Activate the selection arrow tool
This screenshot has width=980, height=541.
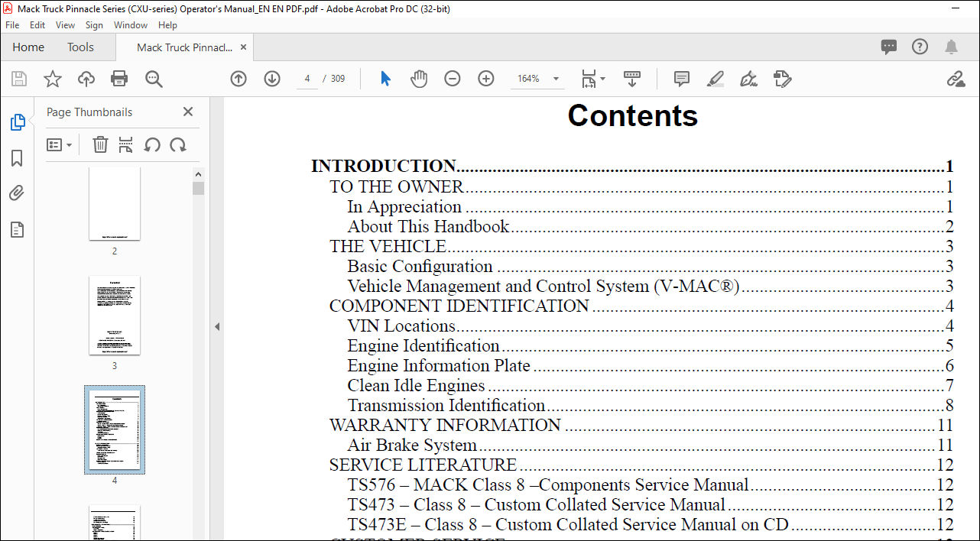coord(385,79)
